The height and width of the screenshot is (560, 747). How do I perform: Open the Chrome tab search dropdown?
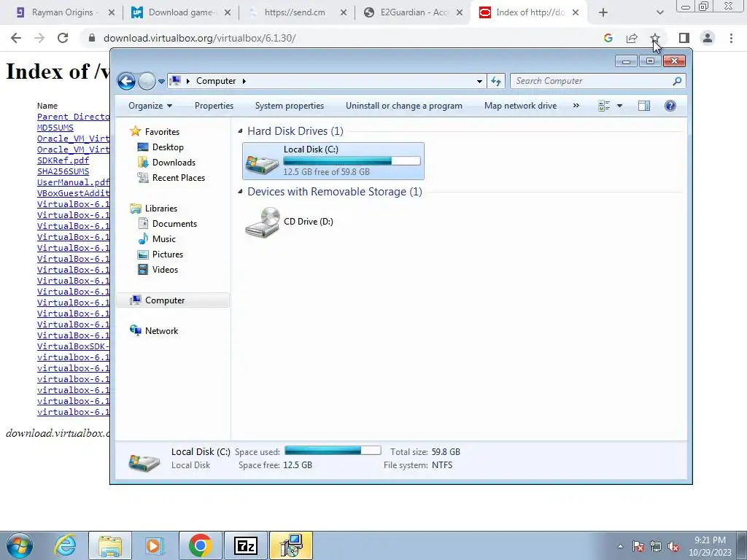tap(659, 12)
